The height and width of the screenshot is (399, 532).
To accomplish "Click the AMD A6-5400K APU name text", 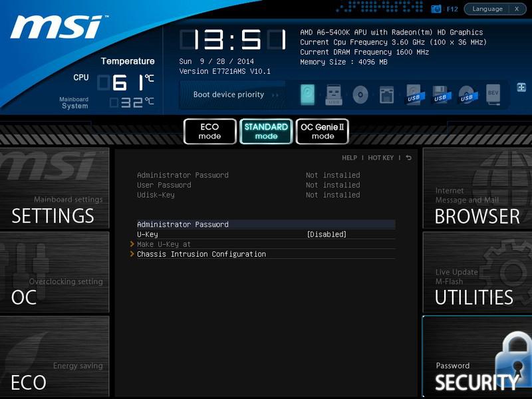I will (x=392, y=32).
